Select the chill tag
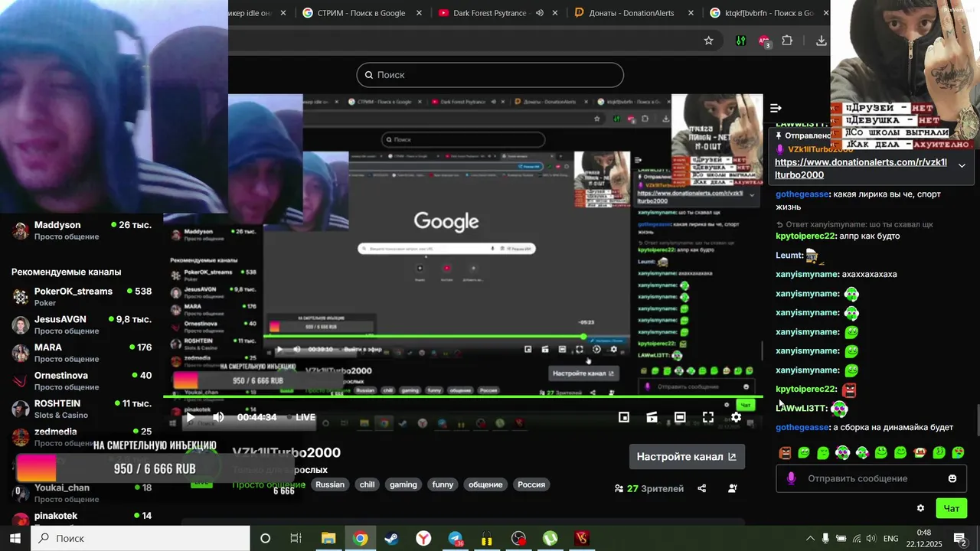This screenshot has height=551, width=980. pyautogui.click(x=367, y=484)
